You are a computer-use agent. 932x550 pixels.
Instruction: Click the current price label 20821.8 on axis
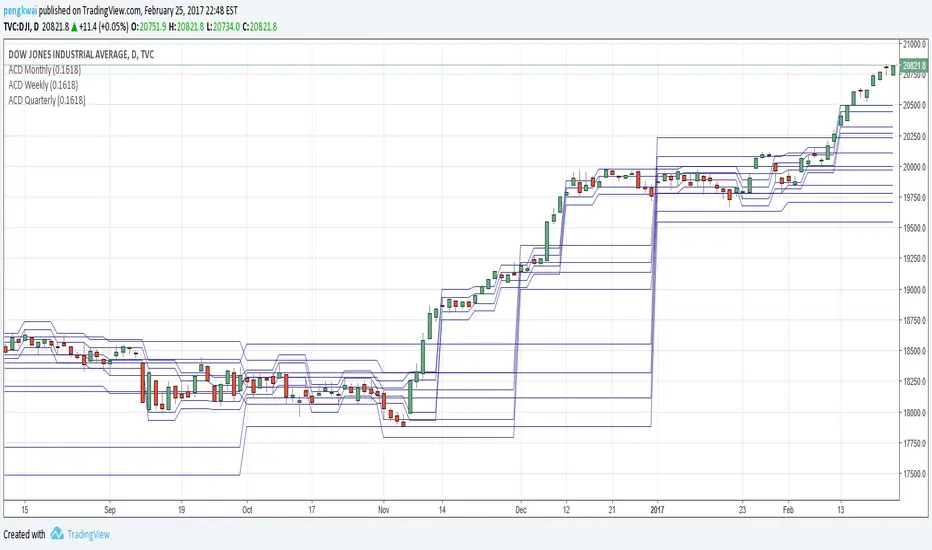914,65
